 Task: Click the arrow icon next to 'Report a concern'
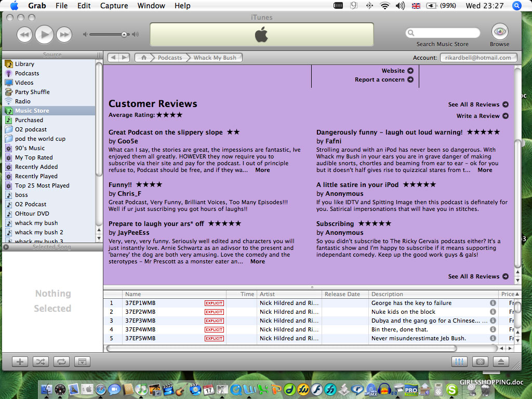[x=410, y=79]
